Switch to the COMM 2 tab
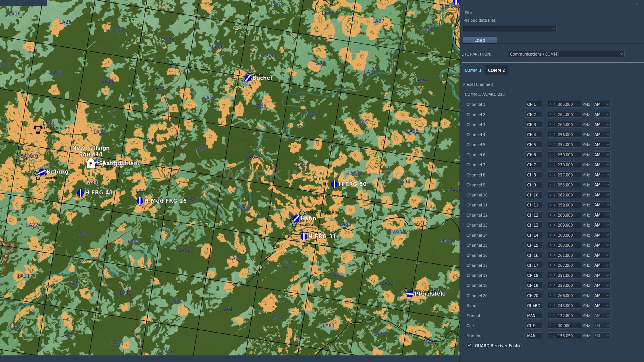Image resolution: width=644 pixels, height=362 pixels. click(x=496, y=70)
